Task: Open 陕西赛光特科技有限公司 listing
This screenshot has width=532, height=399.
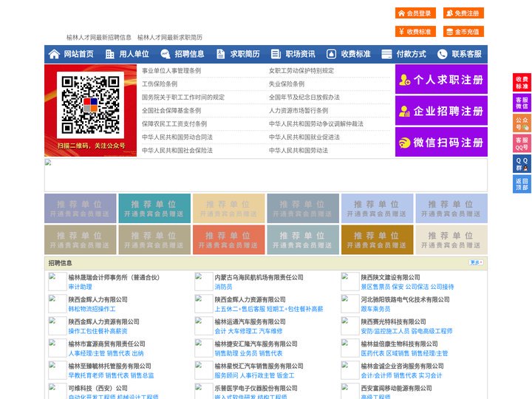Action: tap(393, 321)
